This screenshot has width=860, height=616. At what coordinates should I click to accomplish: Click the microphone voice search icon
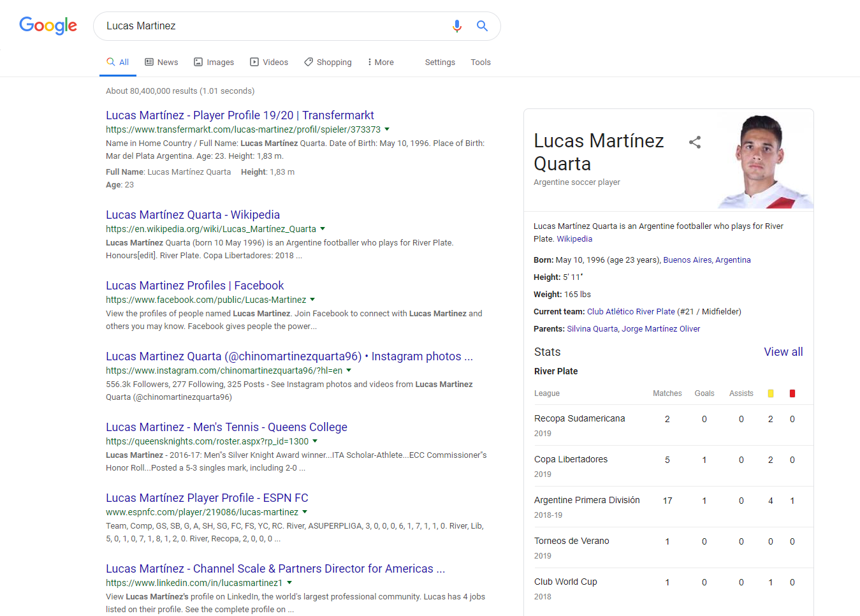click(457, 26)
